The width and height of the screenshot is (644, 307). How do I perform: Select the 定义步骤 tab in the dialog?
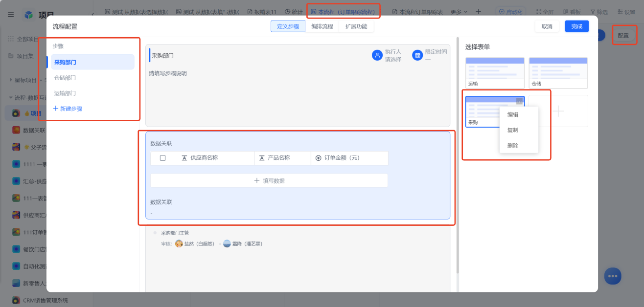click(x=288, y=26)
